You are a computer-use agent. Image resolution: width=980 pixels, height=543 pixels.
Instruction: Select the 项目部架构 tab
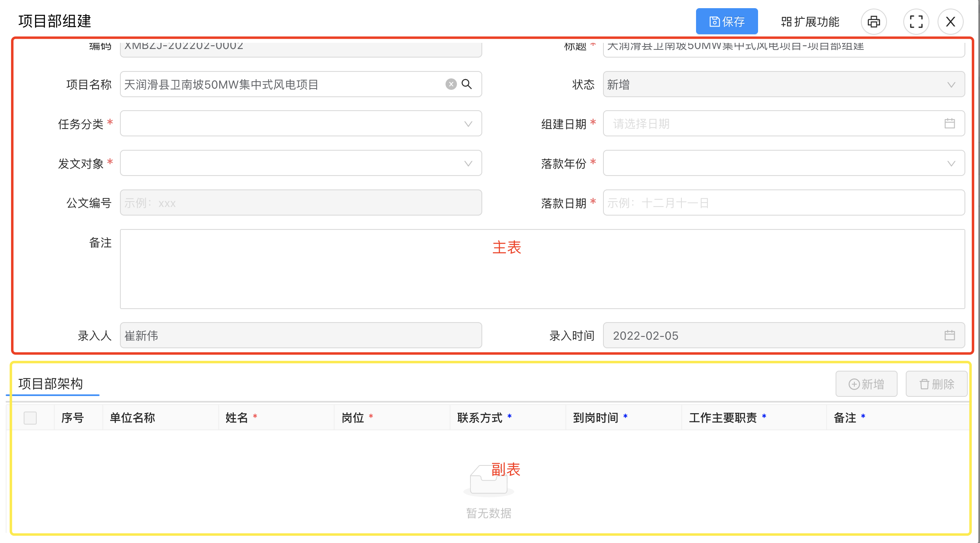[51, 383]
